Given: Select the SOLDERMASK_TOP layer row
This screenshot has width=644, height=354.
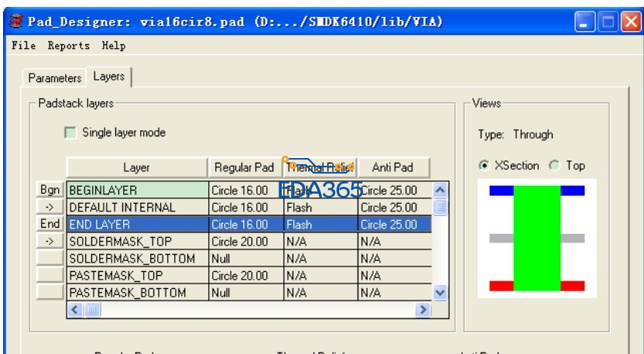Looking at the screenshot, I should click(x=138, y=242).
